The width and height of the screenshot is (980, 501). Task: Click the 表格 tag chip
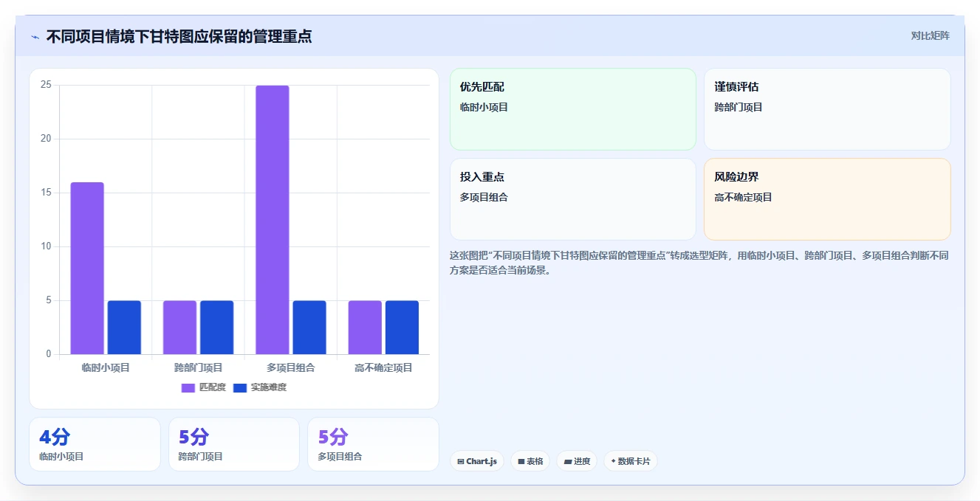[x=530, y=461]
